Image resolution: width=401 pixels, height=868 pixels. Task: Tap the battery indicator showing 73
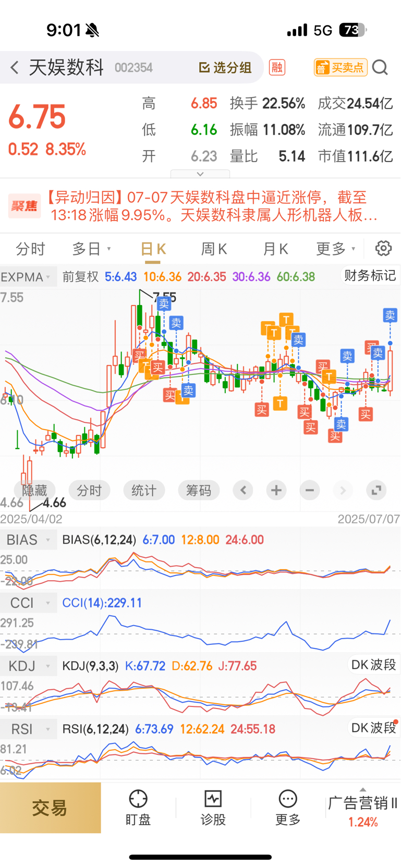(352, 30)
